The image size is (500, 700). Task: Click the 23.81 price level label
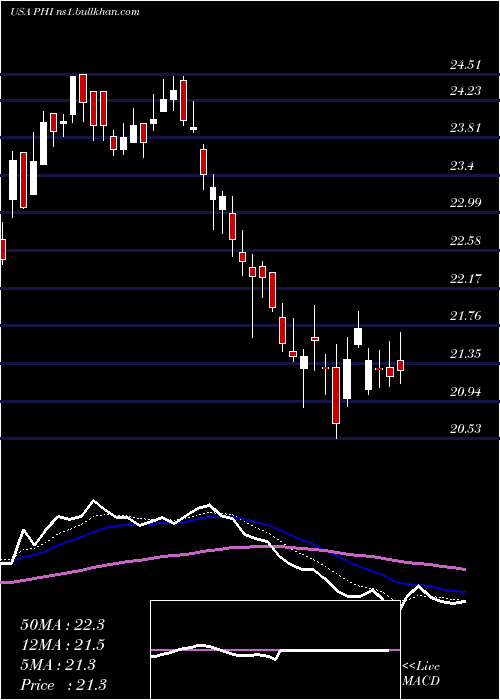pyautogui.click(x=465, y=128)
